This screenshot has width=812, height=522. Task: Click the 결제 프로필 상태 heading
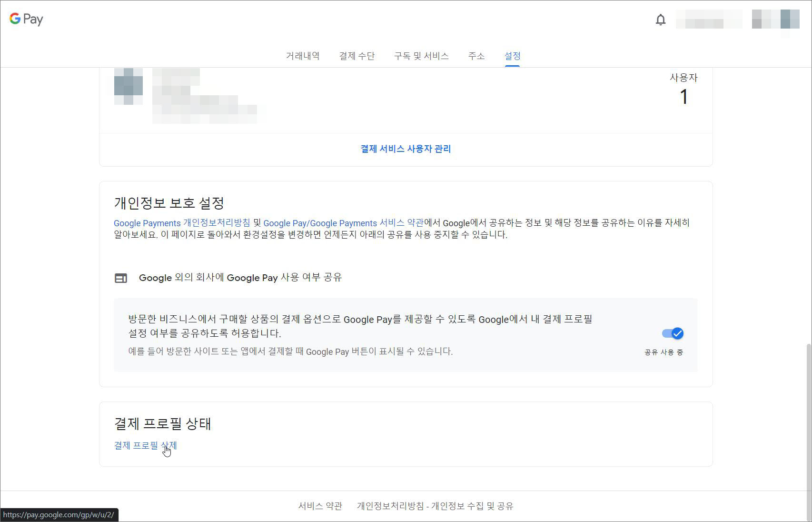pyautogui.click(x=162, y=423)
